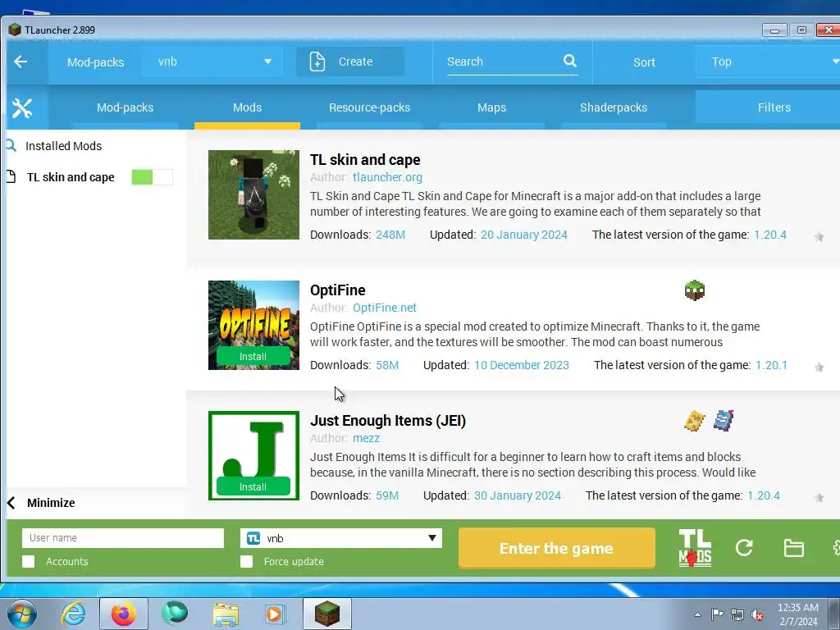Open the wrench and screwdriver tools icon
Viewport: 840px width, 630px height.
point(22,107)
